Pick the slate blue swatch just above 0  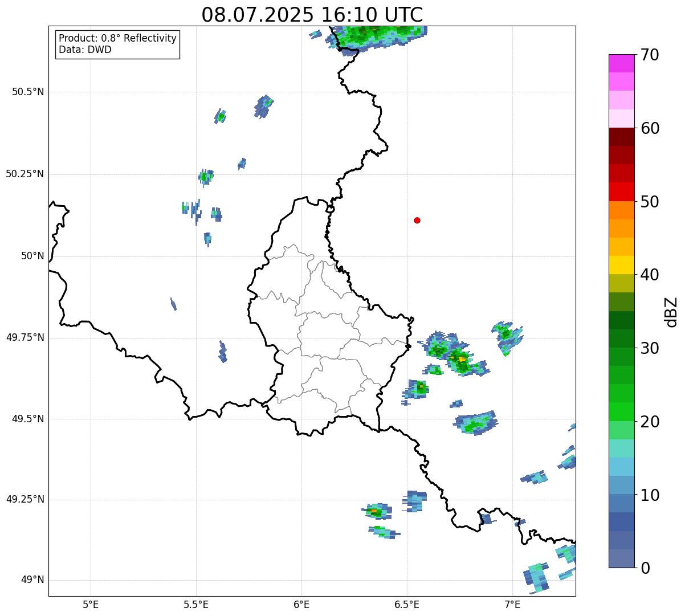(x=622, y=558)
